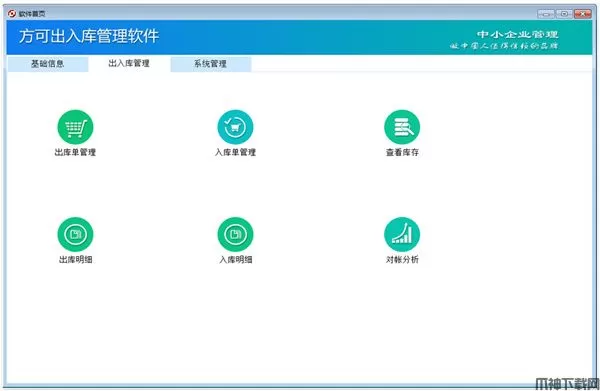600x391 pixels.
Task: Open 入库明细 details icon
Action: pyautogui.click(x=235, y=235)
